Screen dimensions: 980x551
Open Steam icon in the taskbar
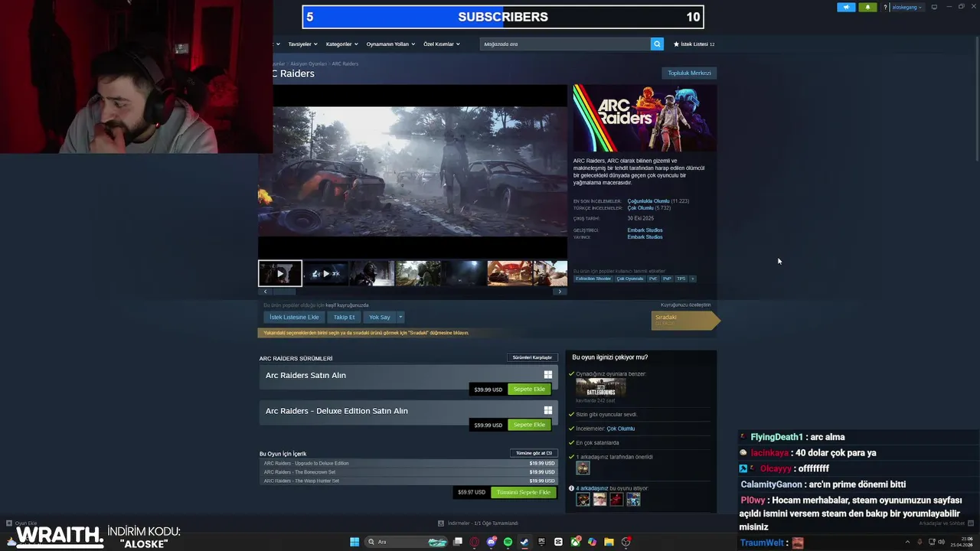[524, 542]
